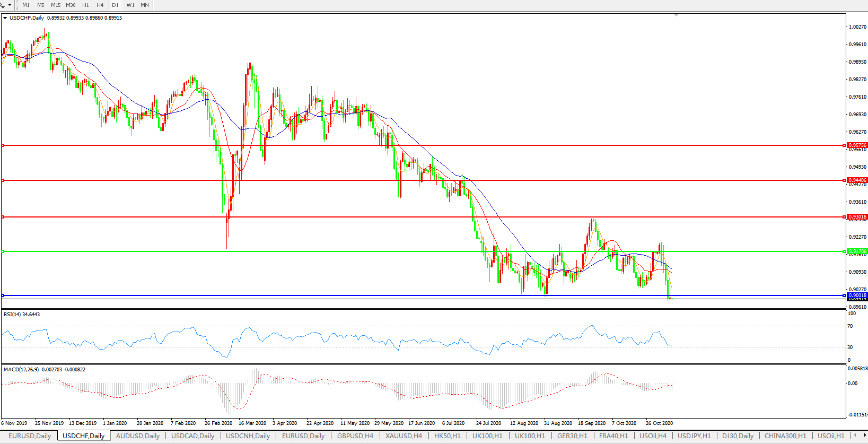This screenshot has height=444, width=868.
Task: Click the RSI(14) indicator label
Action: point(22,315)
